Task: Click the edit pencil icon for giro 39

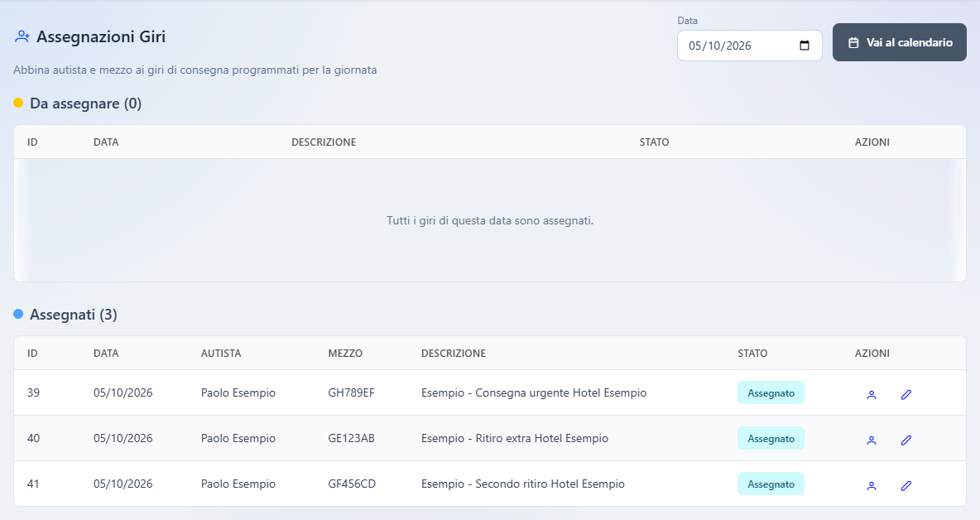Action: tap(906, 394)
